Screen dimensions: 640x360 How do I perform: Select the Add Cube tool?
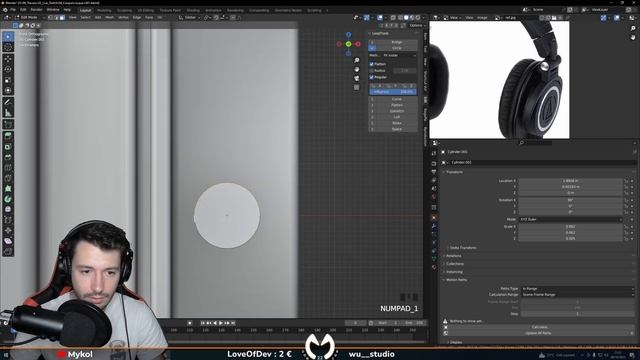[x=8, y=124]
